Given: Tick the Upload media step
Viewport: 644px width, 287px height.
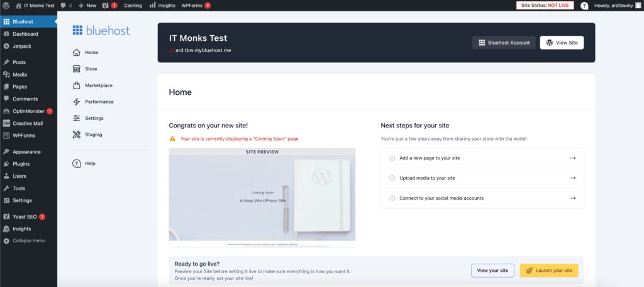Looking at the screenshot, I should [392, 178].
